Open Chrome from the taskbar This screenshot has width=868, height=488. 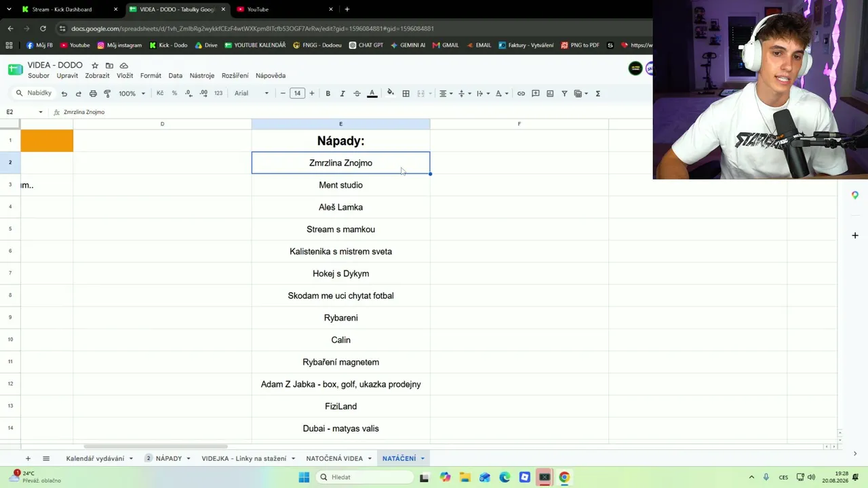564,477
